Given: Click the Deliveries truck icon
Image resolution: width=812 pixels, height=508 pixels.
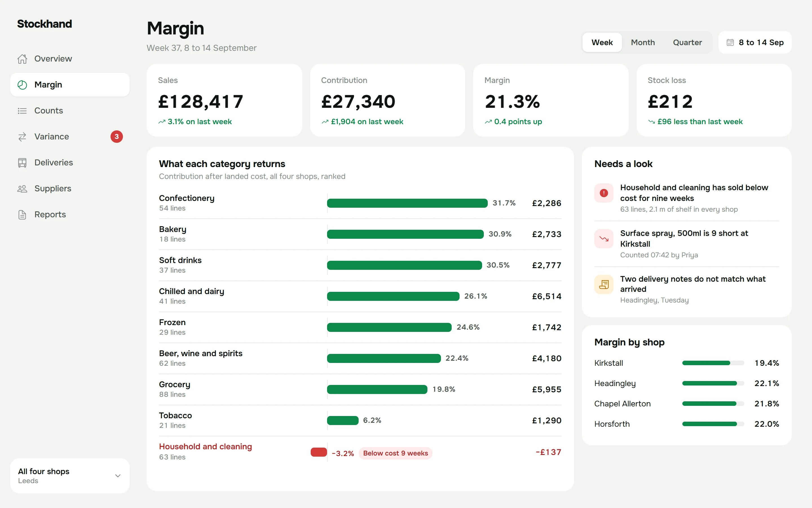Looking at the screenshot, I should tap(22, 163).
